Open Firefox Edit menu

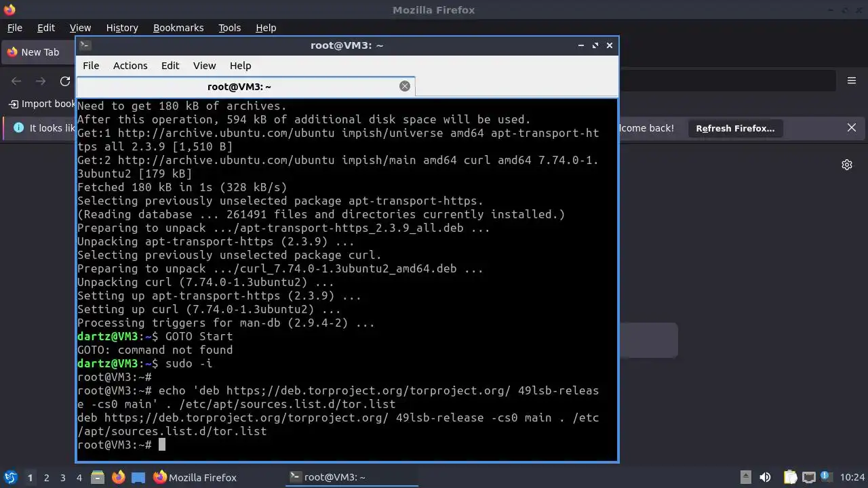pyautogui.click(x=46, y=28)
